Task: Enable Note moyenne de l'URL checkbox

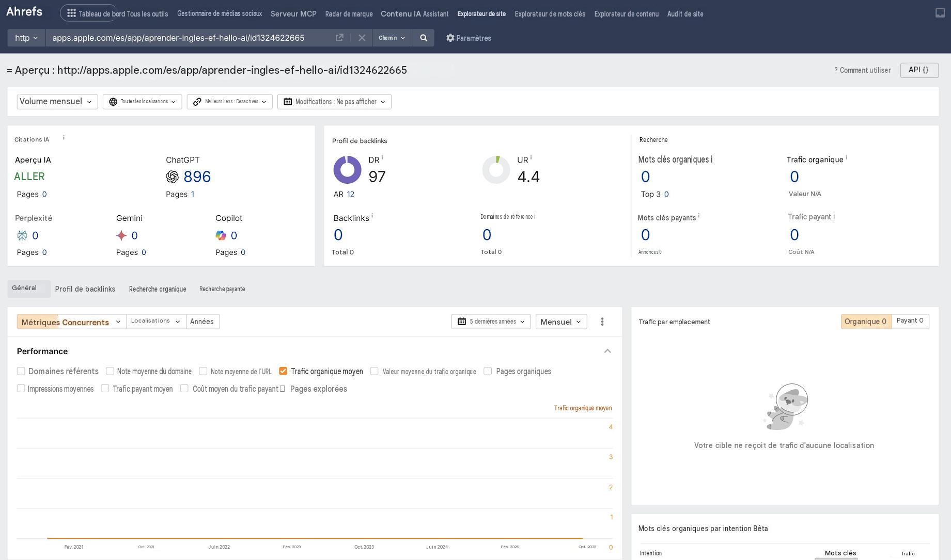Action: (203, 371)
